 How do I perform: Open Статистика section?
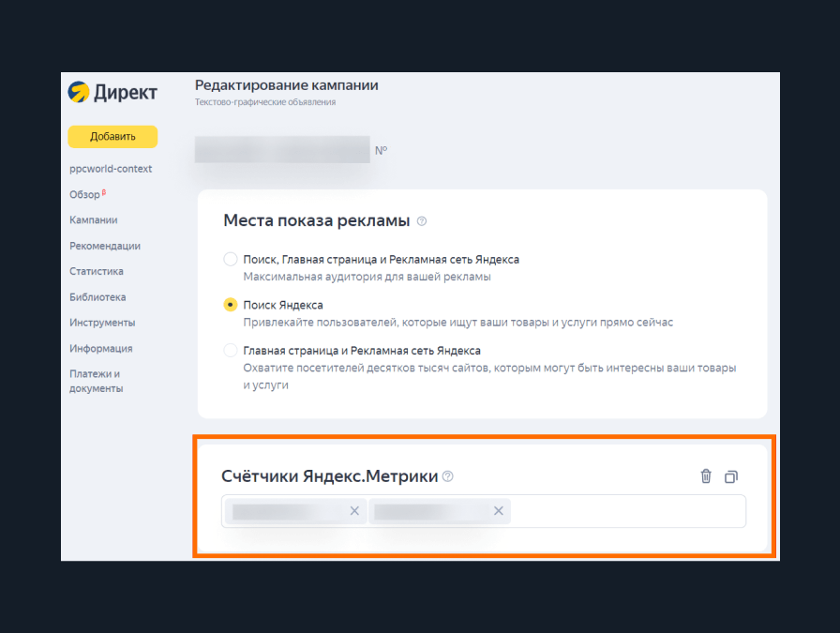coord(97,271)
